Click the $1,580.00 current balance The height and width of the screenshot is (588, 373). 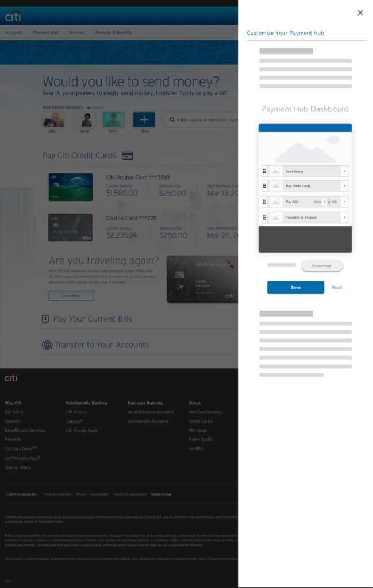122,193
